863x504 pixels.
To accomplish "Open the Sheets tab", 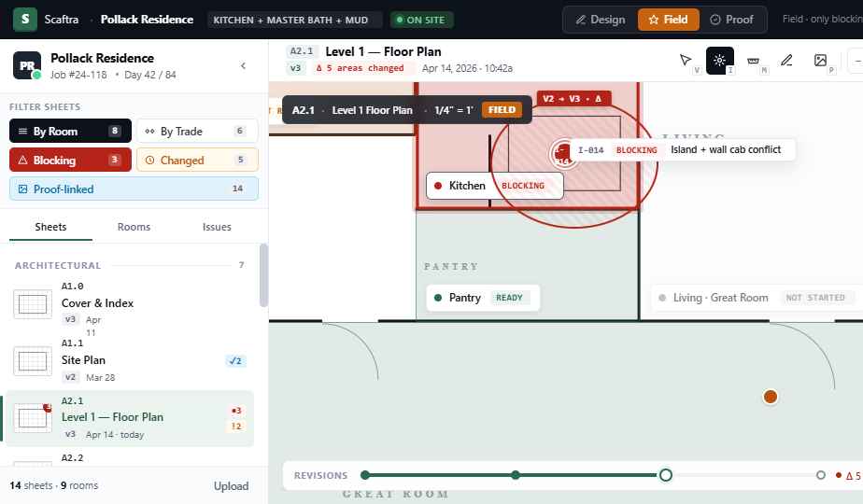I will (x=50, y=227).
